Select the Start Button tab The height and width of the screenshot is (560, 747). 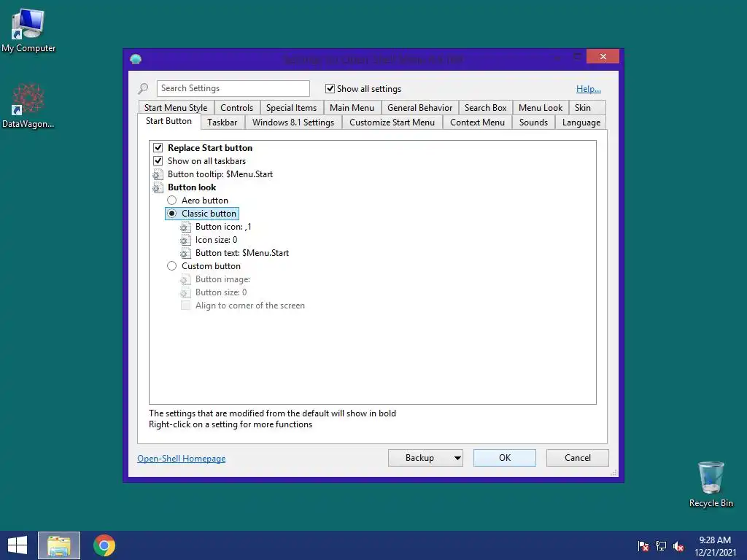pyautogui.click(x=169, y=121)
